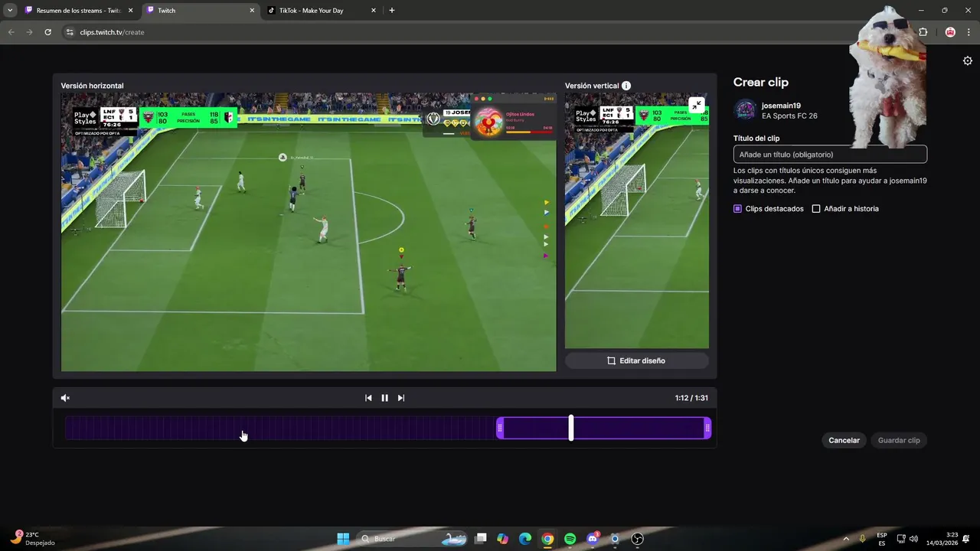Click the Cancelar button

click(x=844, y=440)
